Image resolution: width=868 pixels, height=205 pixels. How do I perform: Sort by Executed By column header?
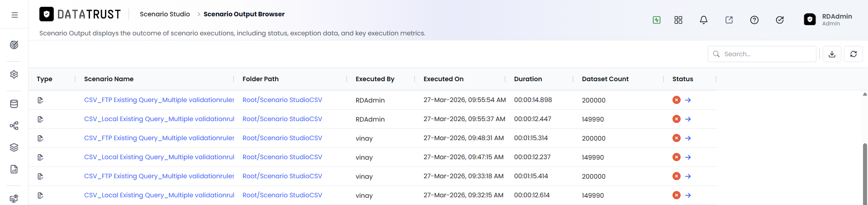(375, 79)
